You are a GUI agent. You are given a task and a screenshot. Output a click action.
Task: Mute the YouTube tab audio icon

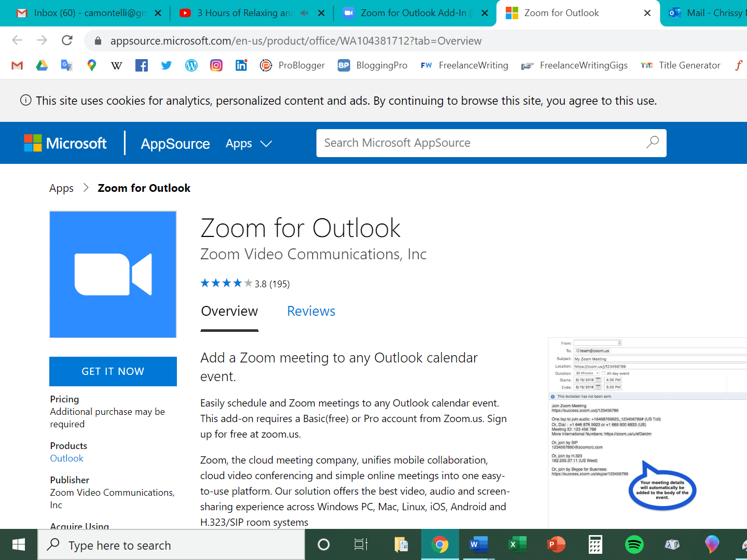pyautogui.click(x=305, y=13)
